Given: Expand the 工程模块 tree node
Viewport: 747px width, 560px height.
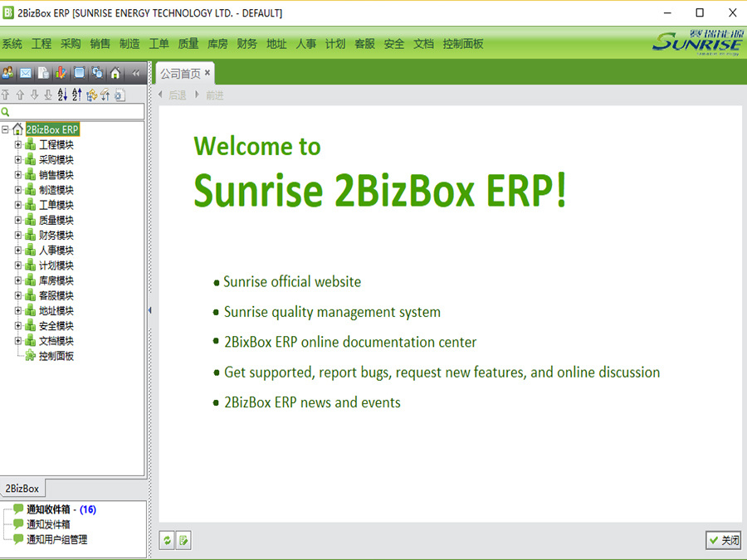Looking at the screenshot, I should [x=18, y=144].
